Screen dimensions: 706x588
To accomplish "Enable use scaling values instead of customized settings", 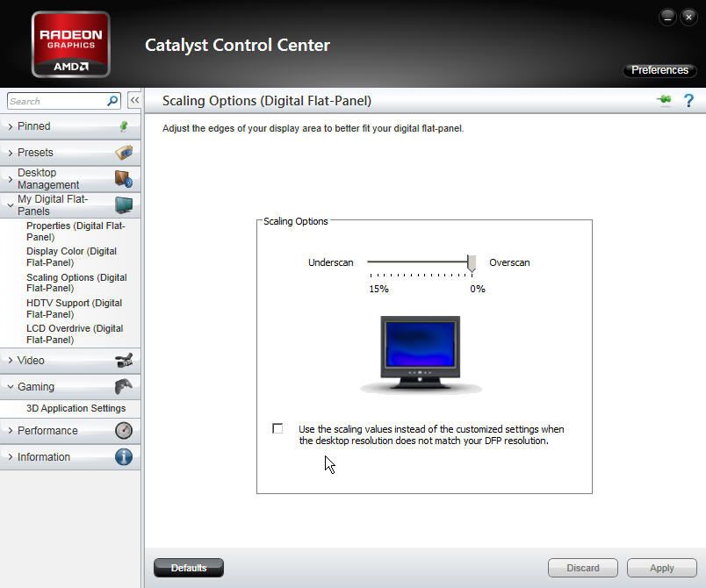I will [x=277, y=428].
